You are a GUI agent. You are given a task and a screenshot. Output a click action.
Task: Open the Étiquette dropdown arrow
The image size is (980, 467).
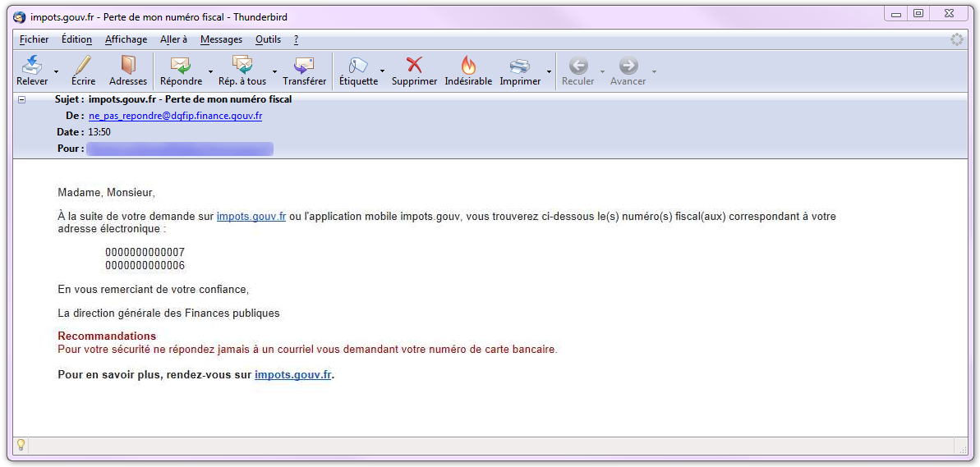click(382, 71)
